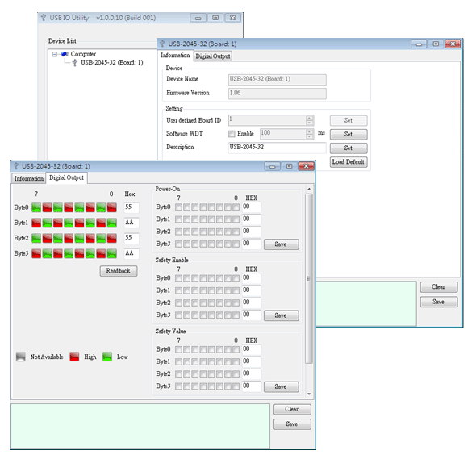The image size is (476, 459).
Task: Click the red High legend indicator
Action: click(74, 357)
